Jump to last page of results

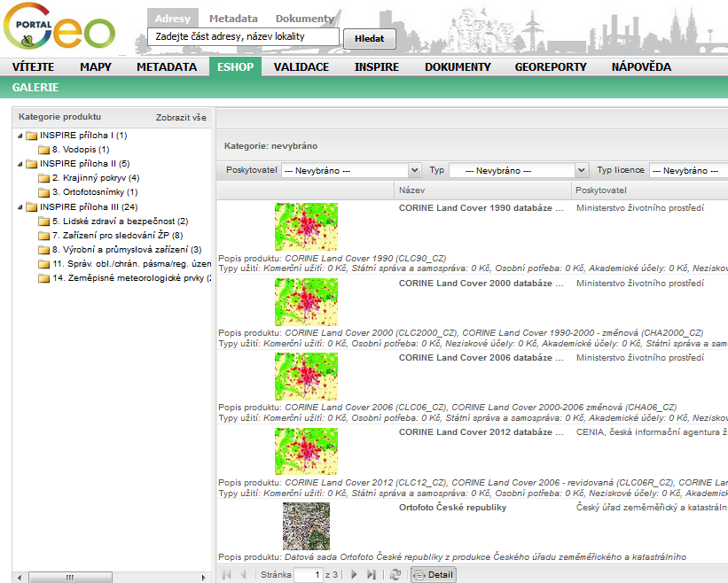click(371, 575)
